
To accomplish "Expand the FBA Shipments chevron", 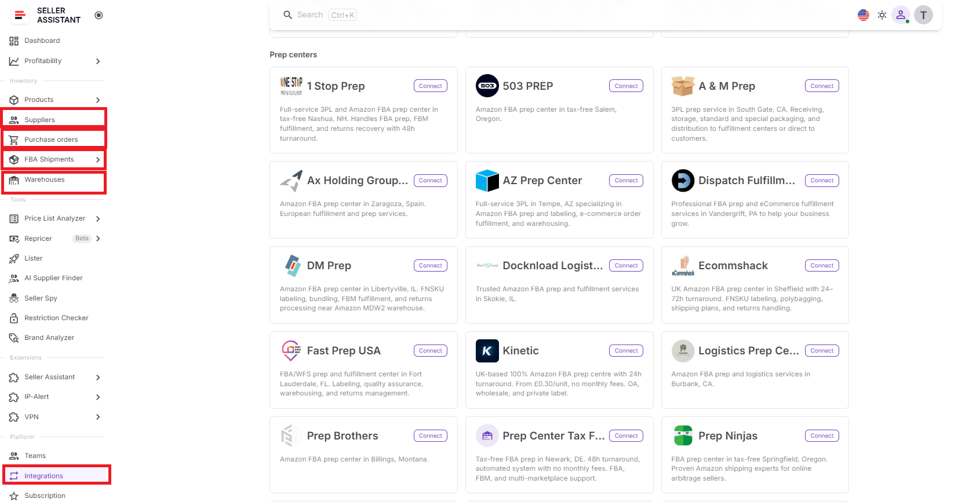I will 98,160.
